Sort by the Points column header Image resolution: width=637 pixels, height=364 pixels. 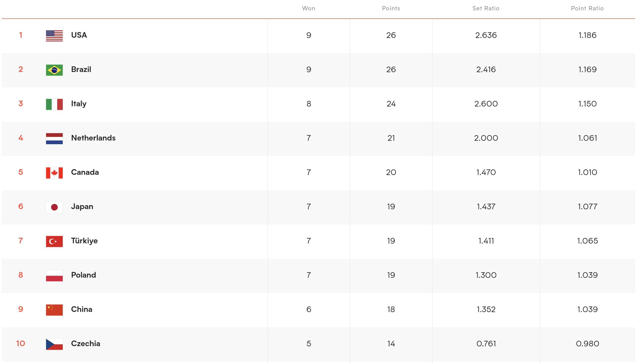pos(391,8)
